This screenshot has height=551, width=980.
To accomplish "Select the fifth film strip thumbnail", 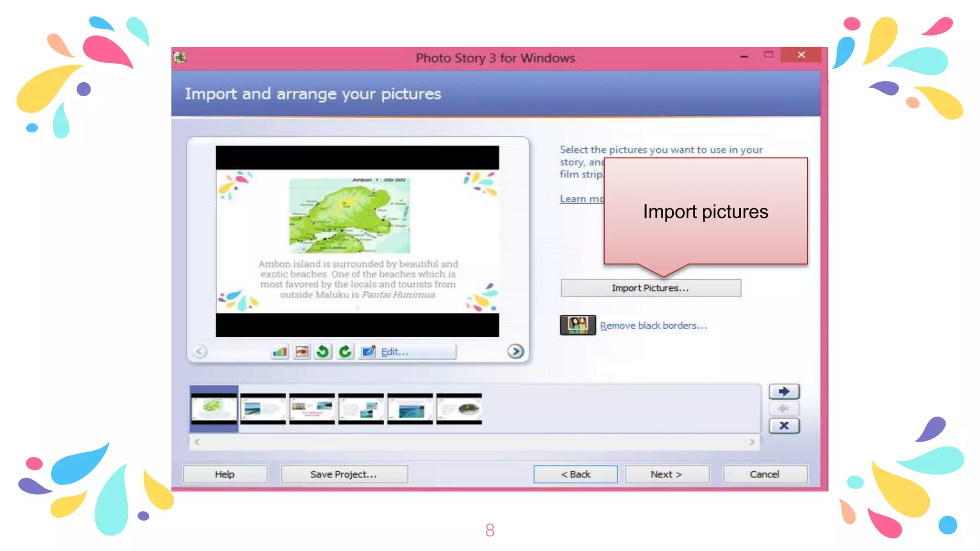I will 410,409.
